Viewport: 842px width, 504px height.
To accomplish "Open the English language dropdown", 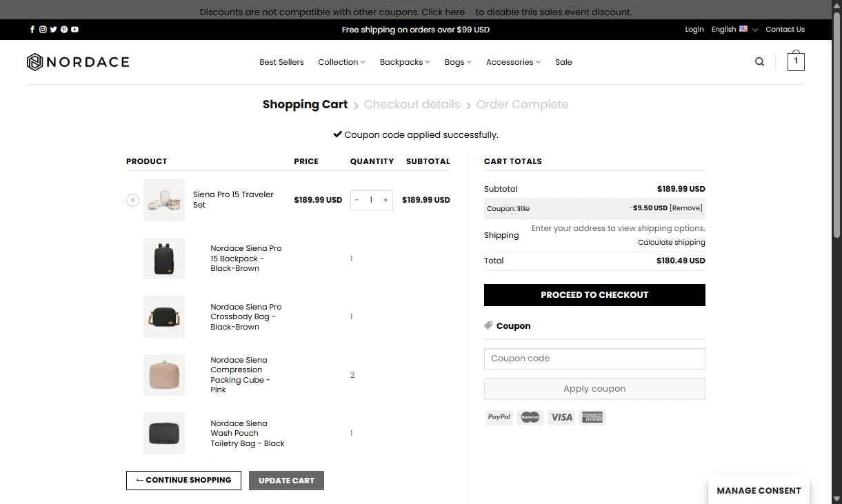I will tap(734, 30).
